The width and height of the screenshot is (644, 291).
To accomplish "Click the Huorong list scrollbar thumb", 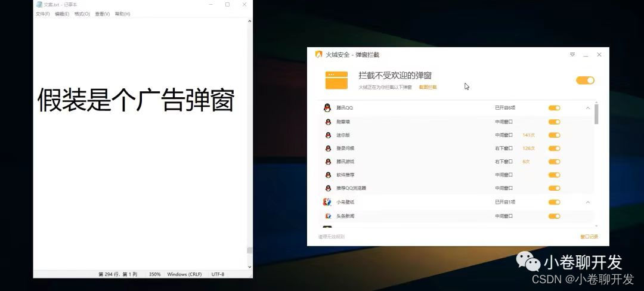I will (x=596, y=114).
